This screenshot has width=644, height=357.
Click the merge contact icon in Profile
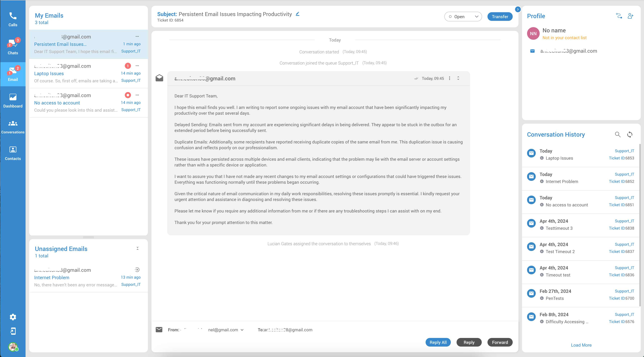619,16
